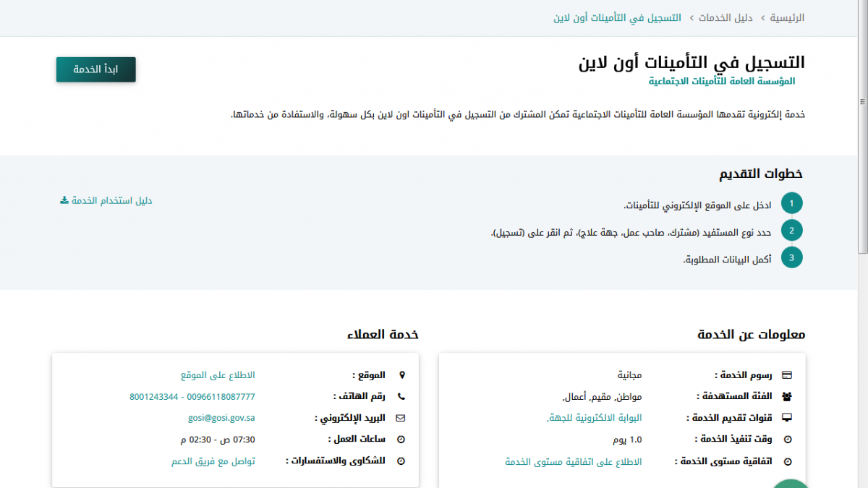The width and height of the screenshot is (868, 488).
Task: Click the service description paragraph starting خدمة إلكترونية
Action: pos(518,114)
